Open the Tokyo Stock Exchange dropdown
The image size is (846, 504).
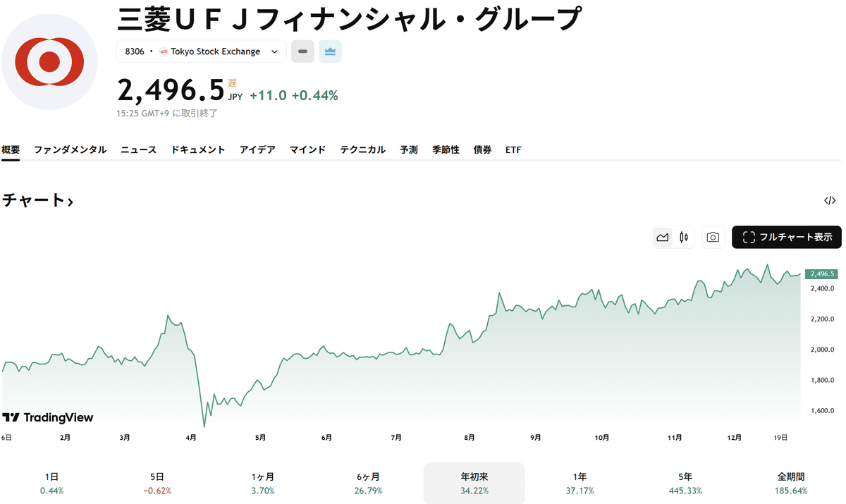(202, 51)
